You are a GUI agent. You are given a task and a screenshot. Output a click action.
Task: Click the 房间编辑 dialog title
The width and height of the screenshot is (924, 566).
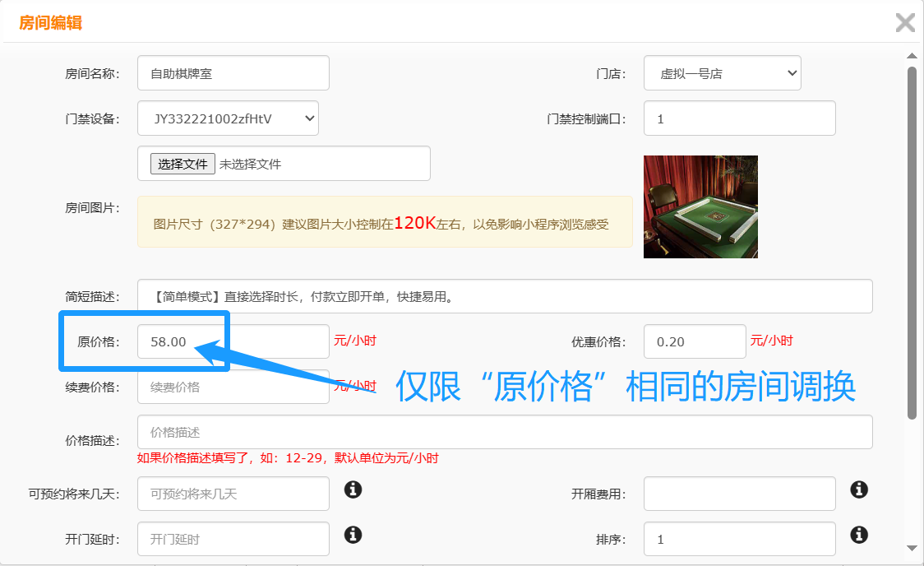point(51,22)
